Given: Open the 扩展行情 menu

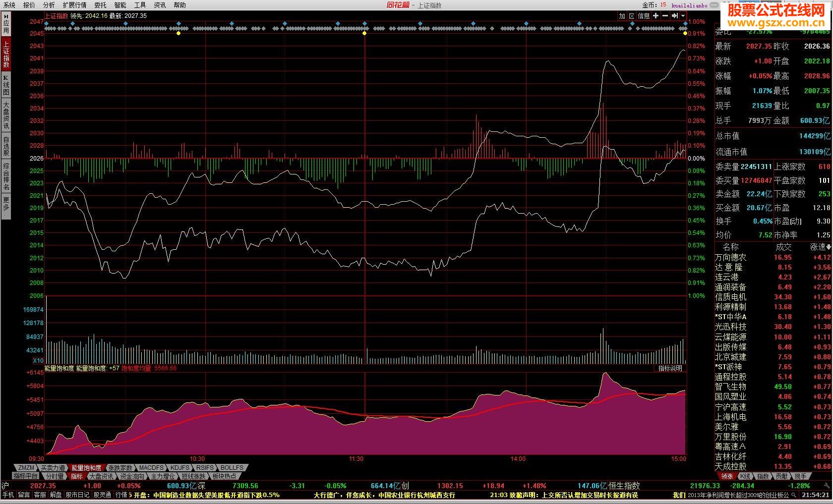Looking at the screenshot, I should click(x=74, y=5).
